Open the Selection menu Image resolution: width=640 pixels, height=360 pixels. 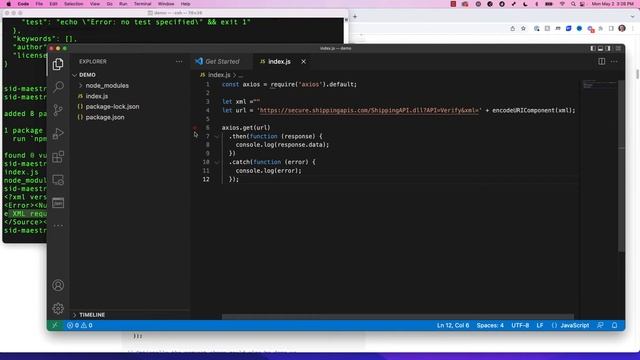click(x=73, y=4)
